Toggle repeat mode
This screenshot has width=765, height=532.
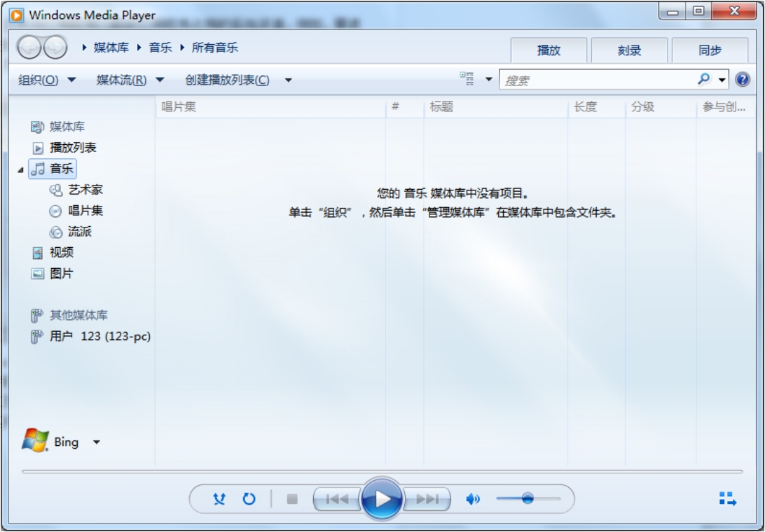pos(249,499)
